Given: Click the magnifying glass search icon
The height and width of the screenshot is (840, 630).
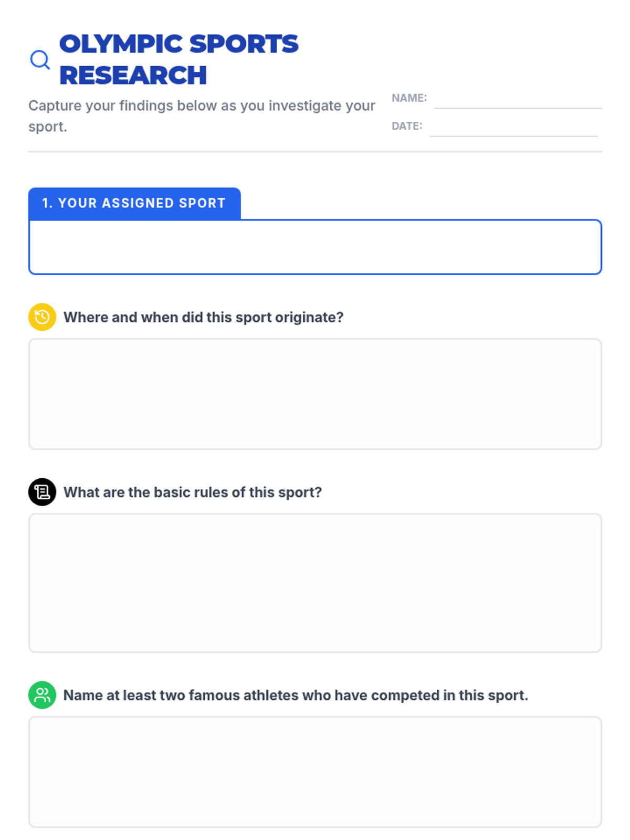Looking at the screenshot, I should point(40,60).
